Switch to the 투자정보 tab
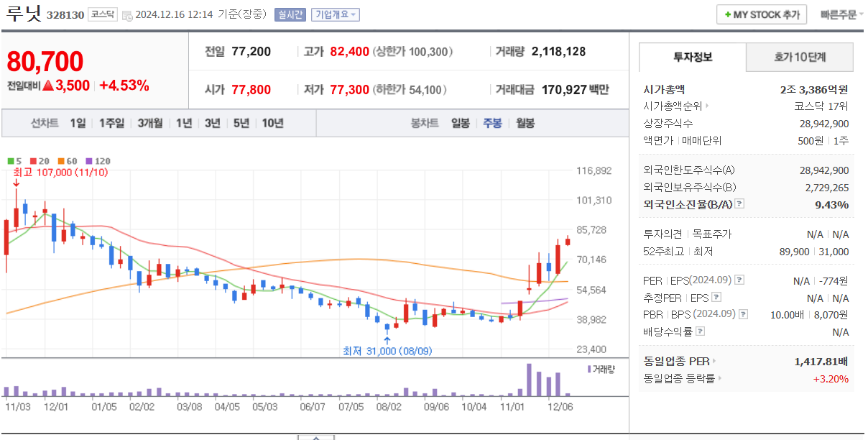Image resolution: width=868 pixels, height=440 pixels. click(x=693, y=57)
